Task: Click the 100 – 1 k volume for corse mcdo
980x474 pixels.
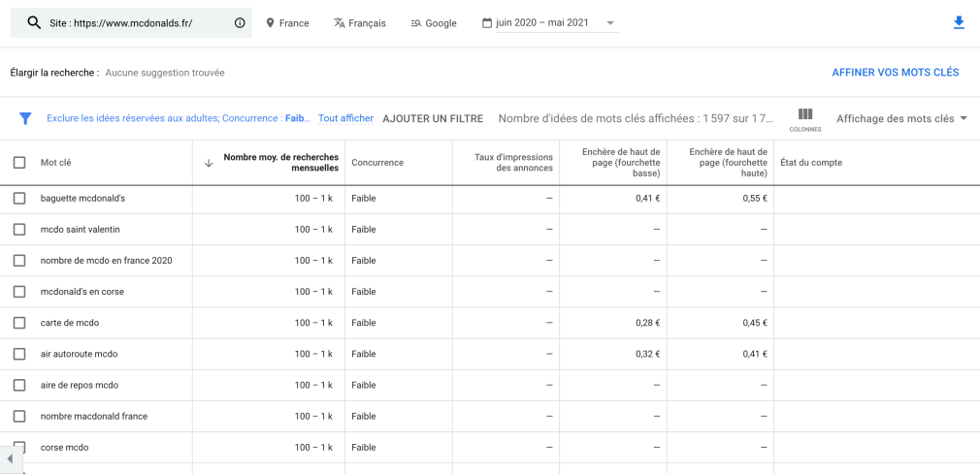Action: pos(313,447)
